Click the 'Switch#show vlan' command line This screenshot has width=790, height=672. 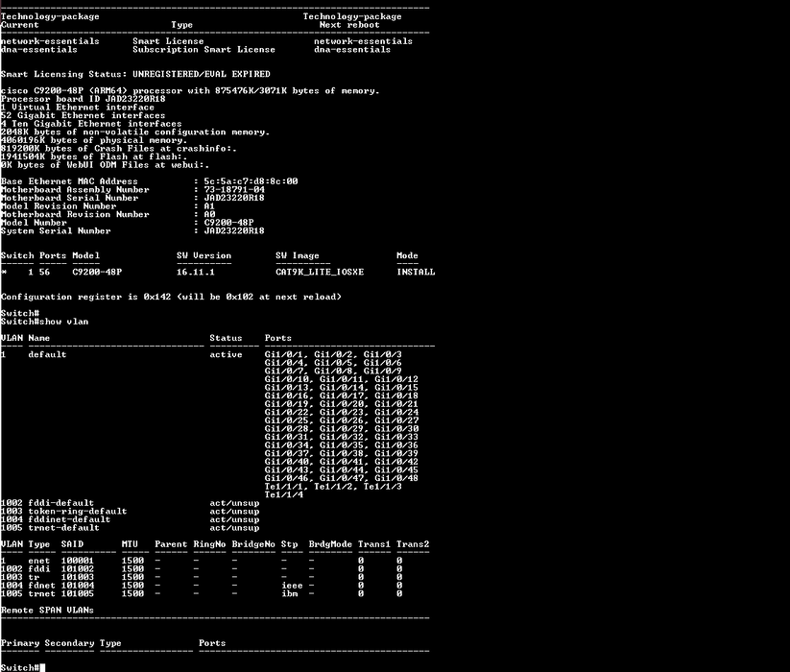pyautogui.click(x=44, y=322)
